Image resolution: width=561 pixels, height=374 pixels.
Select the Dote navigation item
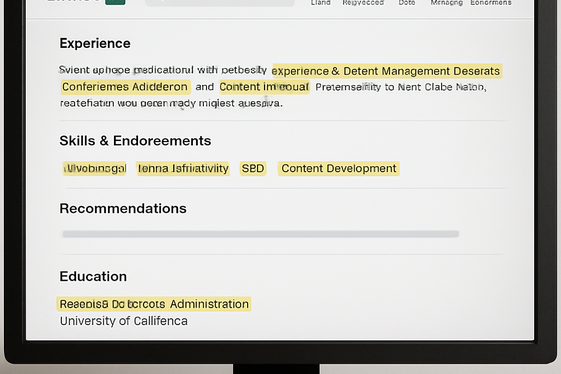pos(407,3)
